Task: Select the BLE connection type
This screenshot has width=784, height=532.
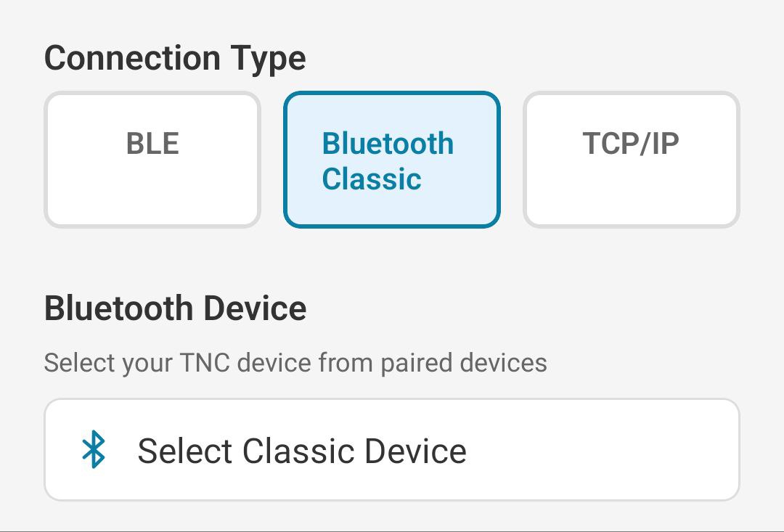Action: (x=152, y=158)
